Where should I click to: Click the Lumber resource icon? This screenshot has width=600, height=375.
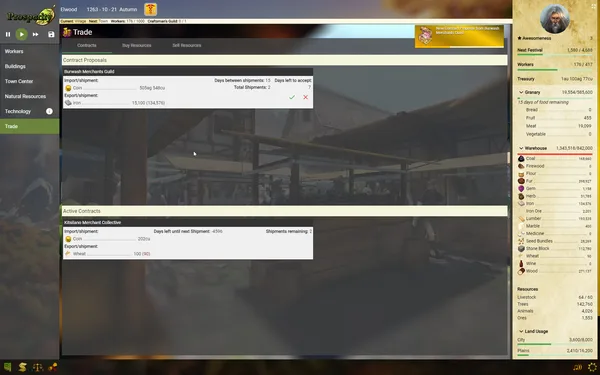tap(521, 218)
